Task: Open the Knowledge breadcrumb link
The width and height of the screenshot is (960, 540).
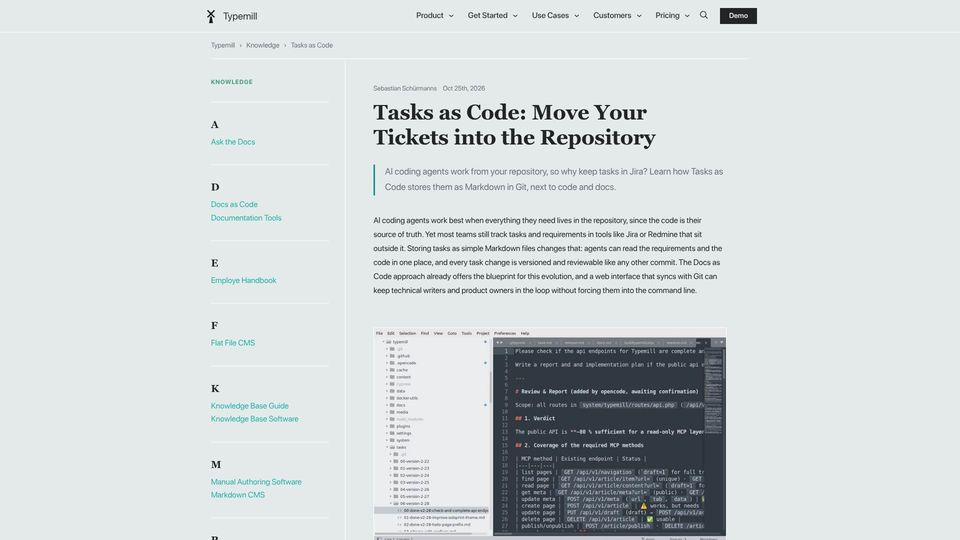Action: (x=263, y=45)
